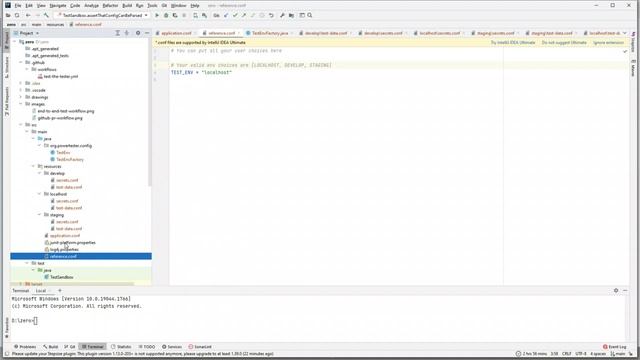Hide the Terminal panel using minus icon
Viewport: 640px width, 360px height.
pyautogui.click(x=625, y=291)
